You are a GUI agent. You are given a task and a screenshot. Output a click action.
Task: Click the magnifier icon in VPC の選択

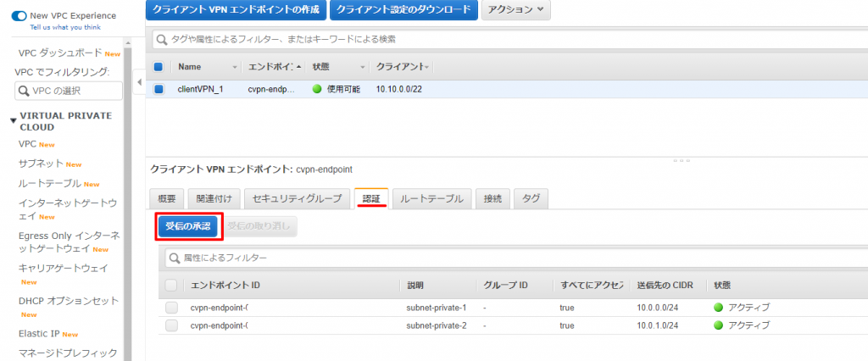click(x=24, y=91)
